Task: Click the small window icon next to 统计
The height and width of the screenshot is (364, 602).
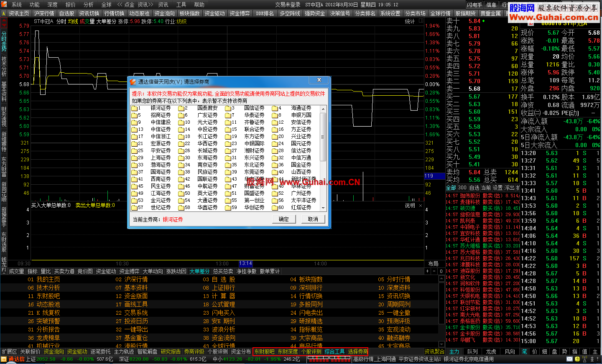Action: [421, 20]
